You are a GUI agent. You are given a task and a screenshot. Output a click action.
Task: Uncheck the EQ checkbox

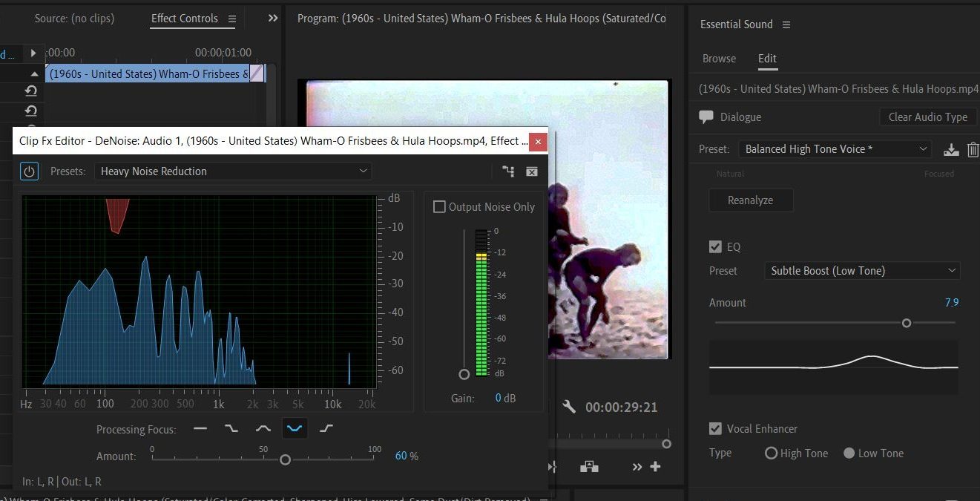(x=715, y=247)
